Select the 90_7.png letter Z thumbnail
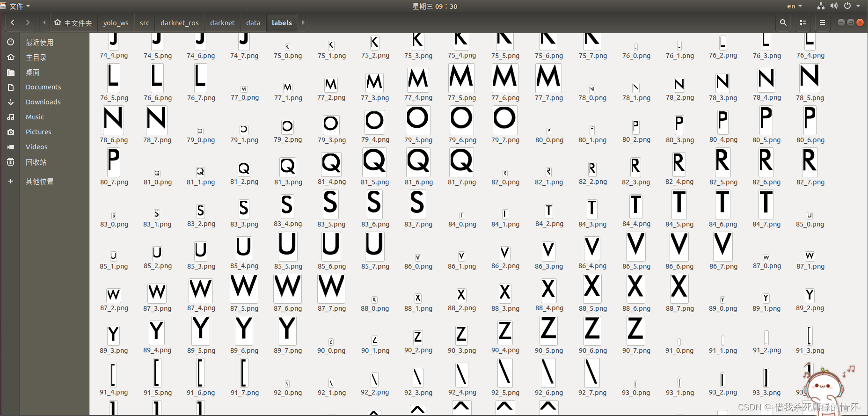 (635, 330)
